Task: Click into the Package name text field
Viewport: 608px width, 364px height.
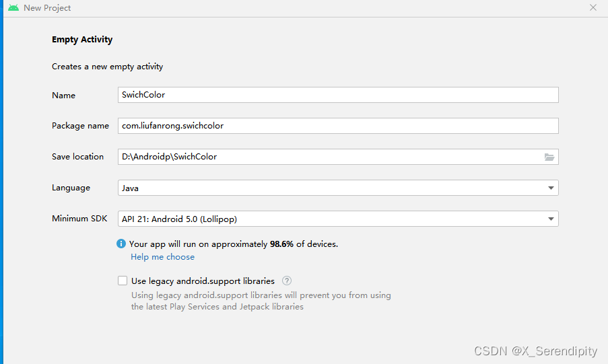Action: [338, 126]
